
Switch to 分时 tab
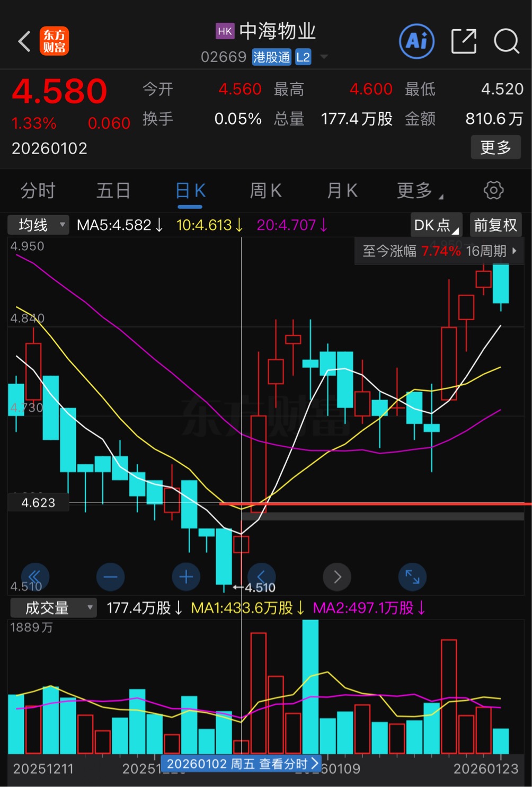[38, 190]
